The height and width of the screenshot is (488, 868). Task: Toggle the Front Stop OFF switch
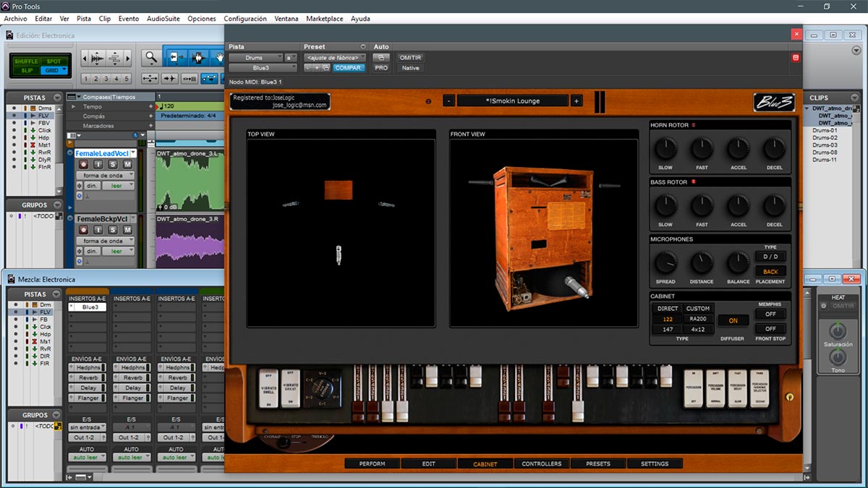pos(770,328)
